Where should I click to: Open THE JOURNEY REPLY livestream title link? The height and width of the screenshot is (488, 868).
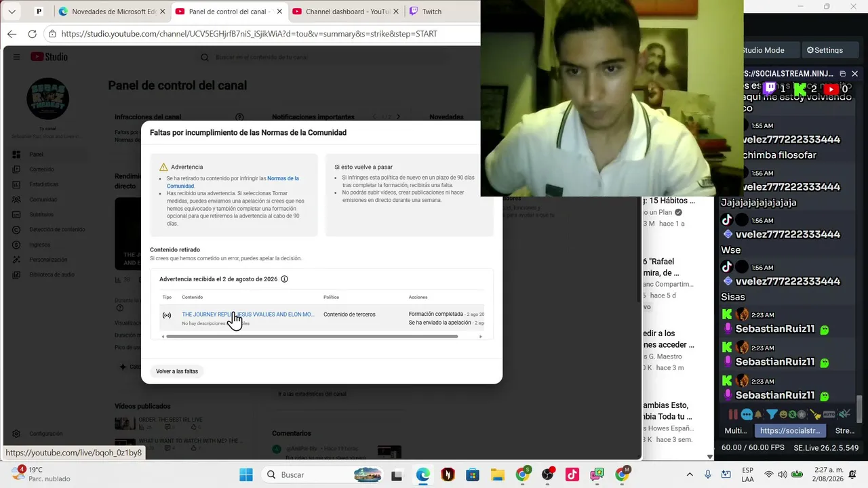248,314
